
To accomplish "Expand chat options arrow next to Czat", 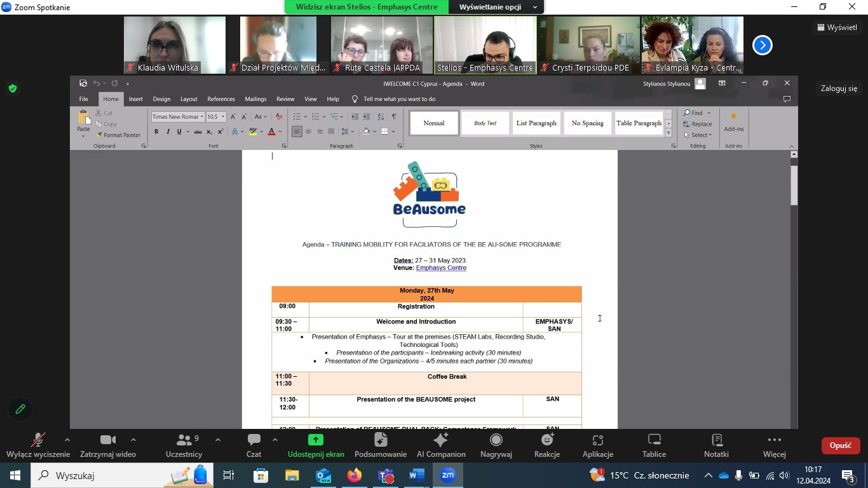I will tap(275, 440).
